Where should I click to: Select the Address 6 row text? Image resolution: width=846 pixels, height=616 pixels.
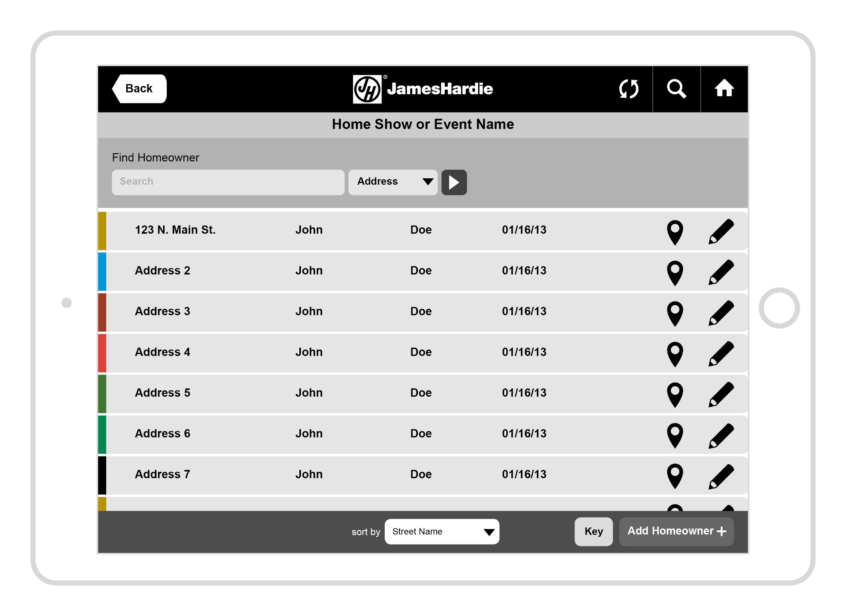(x=162, y=433)
